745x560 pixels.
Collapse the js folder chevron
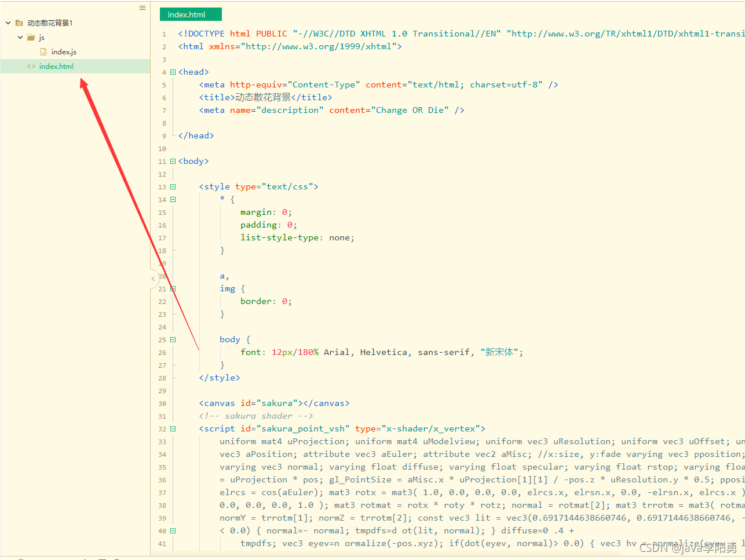(20, 38)
